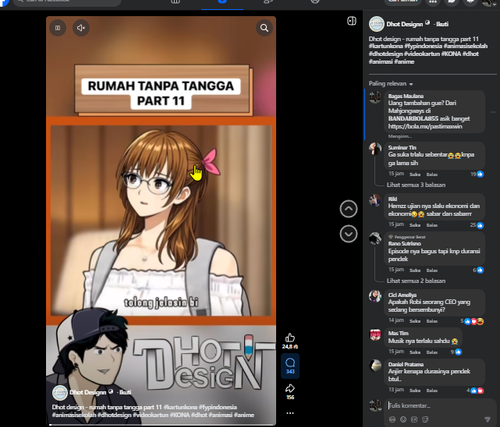Toggle Suka on Suminar Tin's comment

[x=415, y=174]
